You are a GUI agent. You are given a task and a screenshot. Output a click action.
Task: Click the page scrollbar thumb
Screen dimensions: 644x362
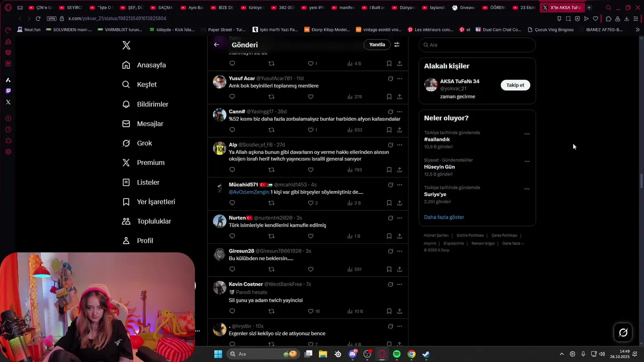point(641,181)
